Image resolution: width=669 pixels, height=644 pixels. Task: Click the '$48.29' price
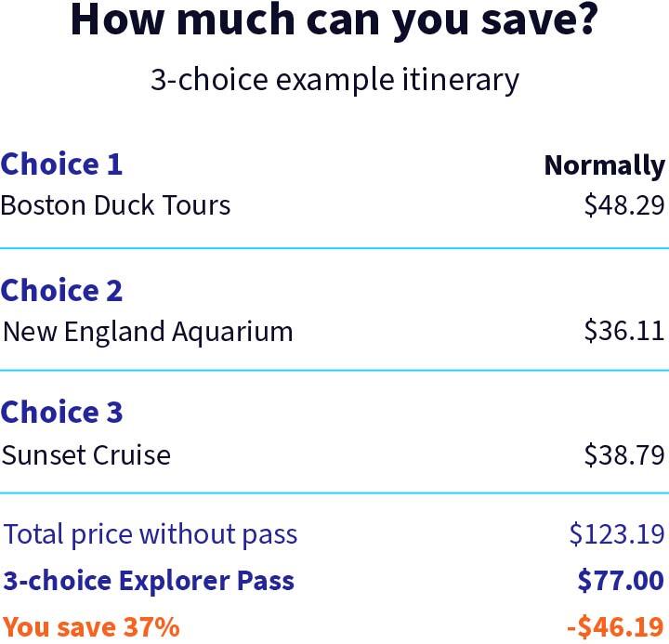click(624, 204)
